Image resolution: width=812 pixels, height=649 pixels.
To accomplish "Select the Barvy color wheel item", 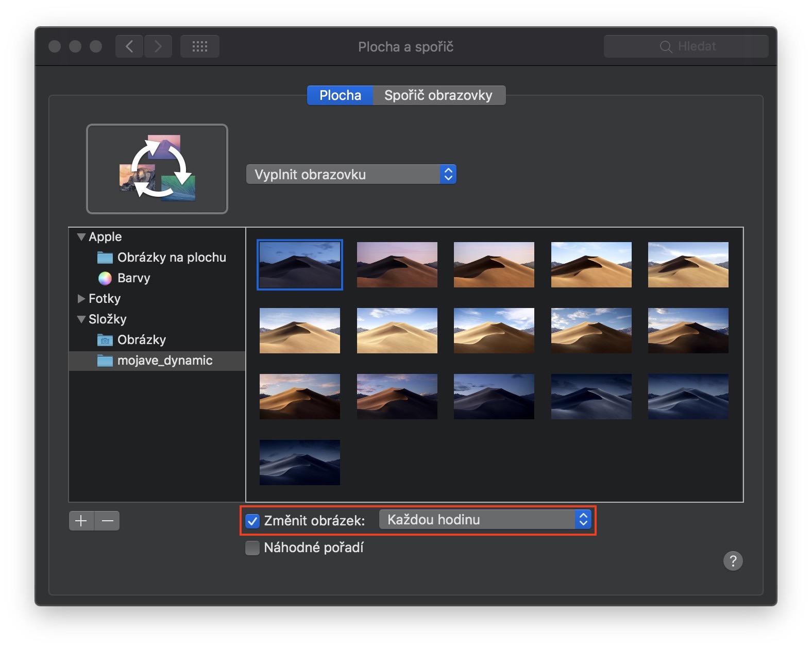I will [133, 278].
